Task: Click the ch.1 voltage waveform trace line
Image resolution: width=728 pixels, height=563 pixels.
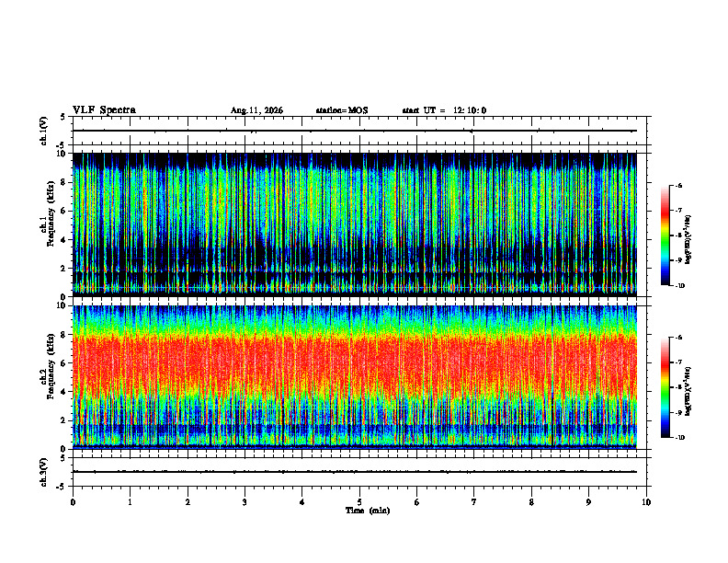Action: [355, 131]
